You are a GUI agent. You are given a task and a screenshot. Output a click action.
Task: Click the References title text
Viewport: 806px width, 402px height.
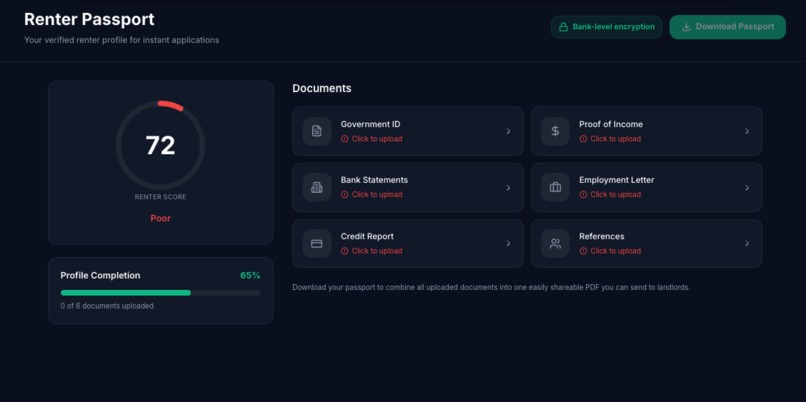coord(601,236)
